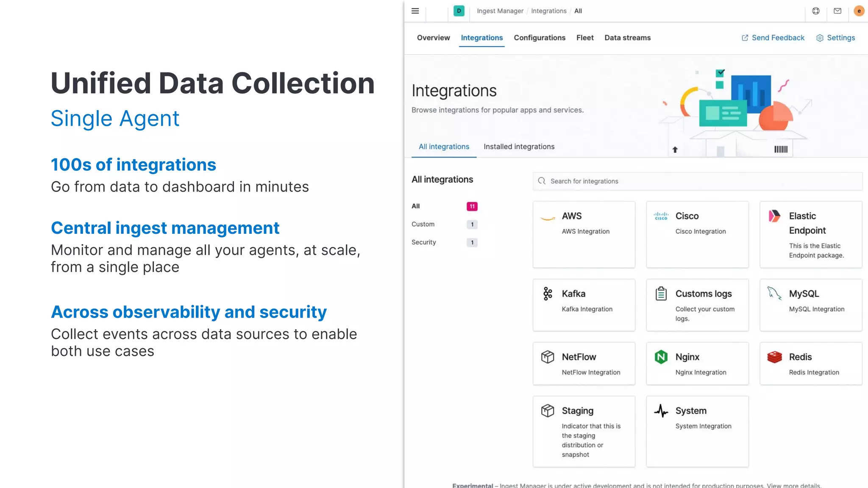This screenshot has width=868, height=488.
Task: Open the hamburger navigation menu
Action: click(x=415, y=11)
